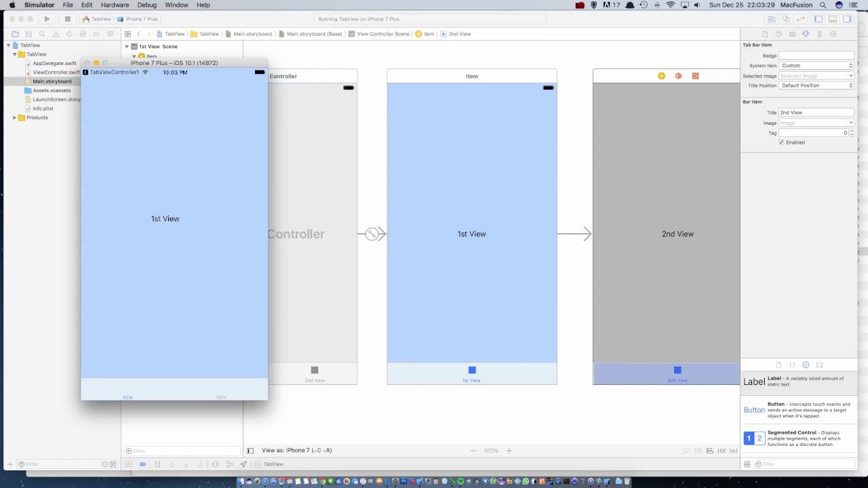868x488 pixels.
Task: Click the blue tab square in 2nd View scene
Action: tap(677, 370)
